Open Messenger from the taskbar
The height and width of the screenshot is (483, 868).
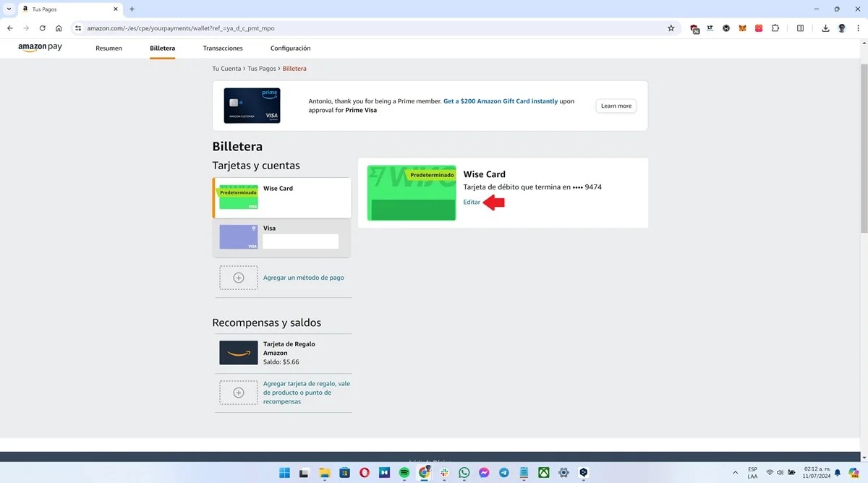(483, 472)
